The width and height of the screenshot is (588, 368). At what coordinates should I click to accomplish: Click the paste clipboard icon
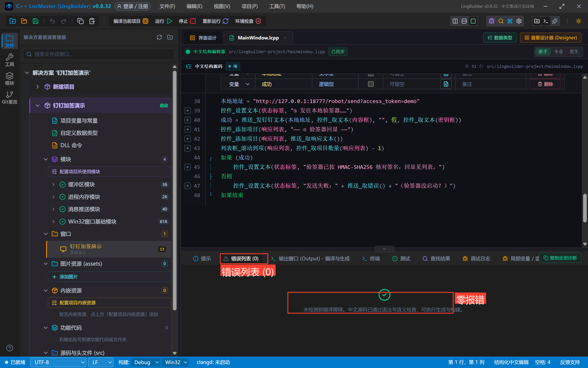[x=92, y=21]
